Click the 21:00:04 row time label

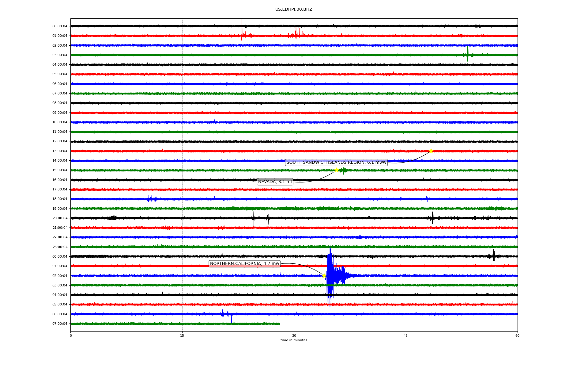(60, 228)
